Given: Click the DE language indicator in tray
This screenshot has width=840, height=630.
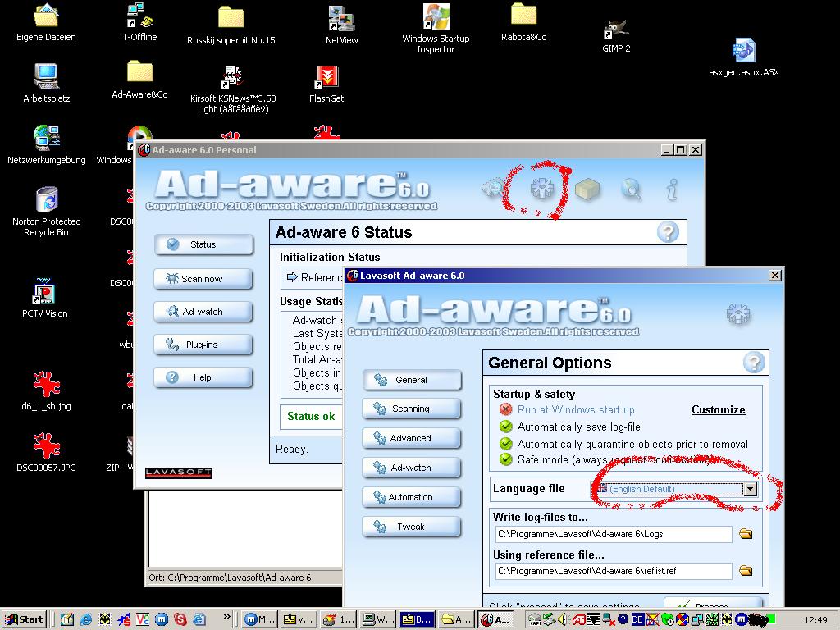Looking at the screenshot, I should pyautogui.click(x=637, y=620).
